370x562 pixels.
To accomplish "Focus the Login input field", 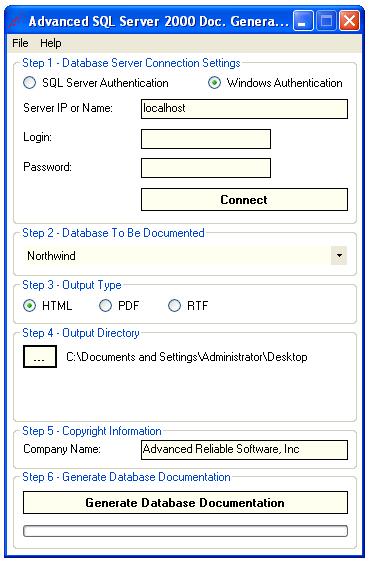I will [206, 139].
